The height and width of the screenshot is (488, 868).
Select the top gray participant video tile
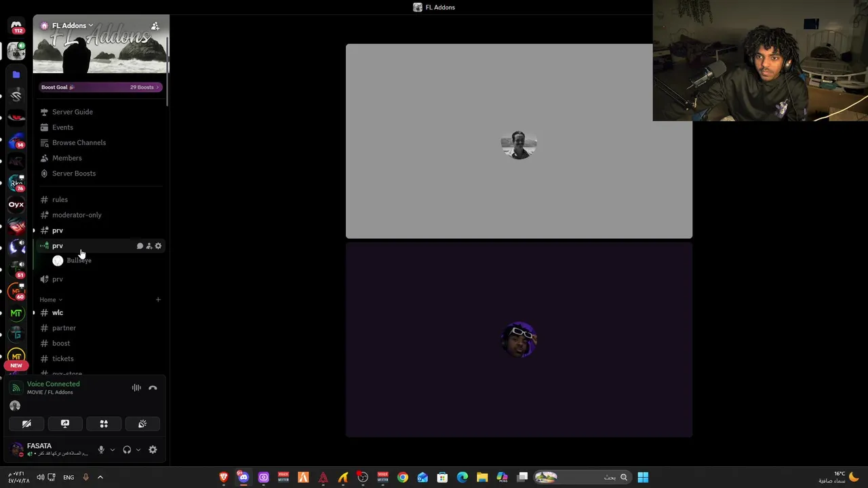[x=519, y=142]
